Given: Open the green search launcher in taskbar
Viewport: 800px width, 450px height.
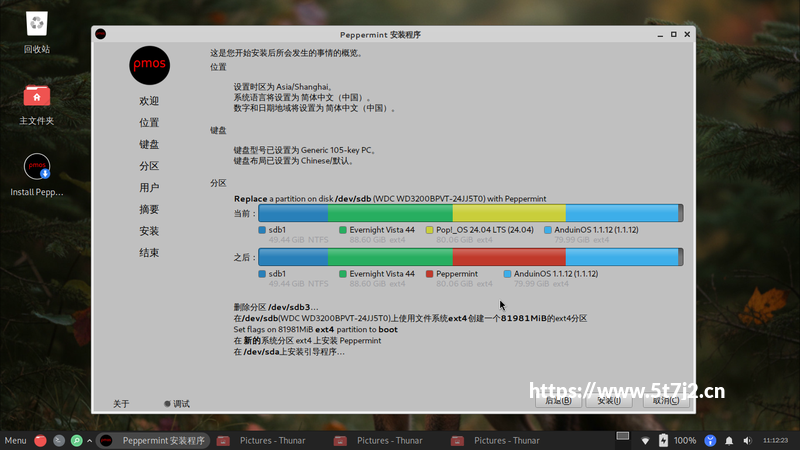Looking at the screenshot, I should coord(77,440).
